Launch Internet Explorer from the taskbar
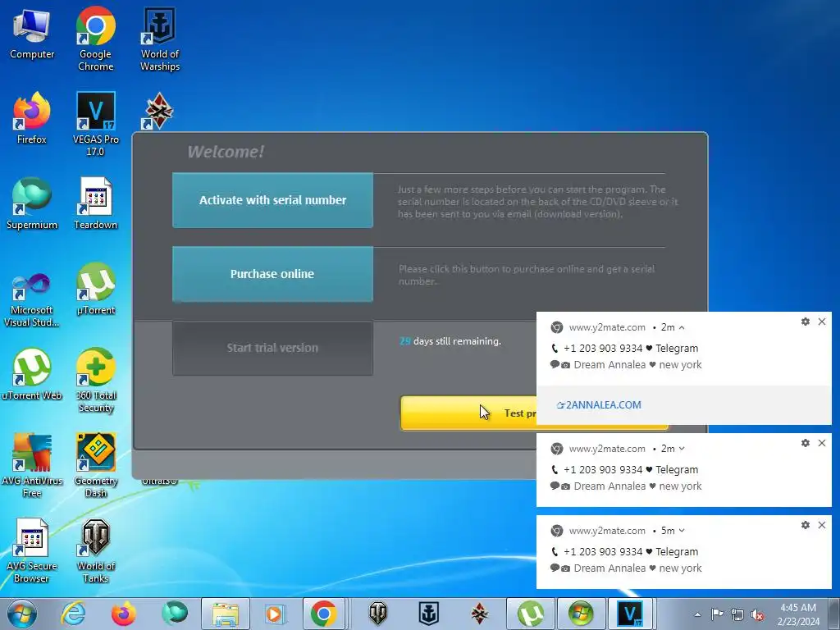Image resolution: width=840 pixels, height=630 pixels. point(73,614)
